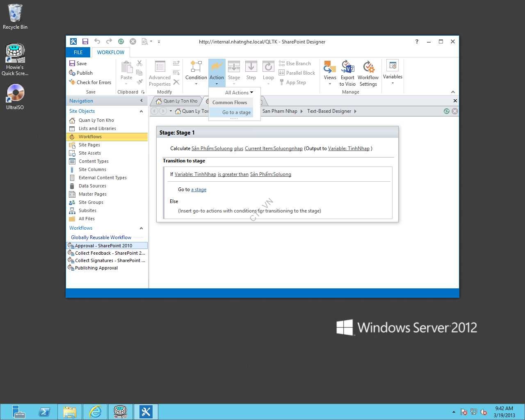Select Publishing Approval workflow
The height and width of the screenshot is (420, 525).
coord(96,268)
